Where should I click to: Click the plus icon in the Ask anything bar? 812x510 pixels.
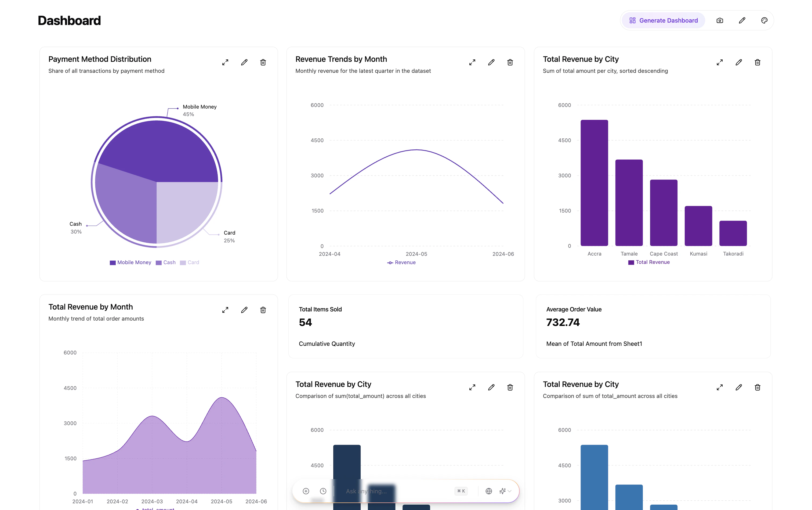coord(306,491)
